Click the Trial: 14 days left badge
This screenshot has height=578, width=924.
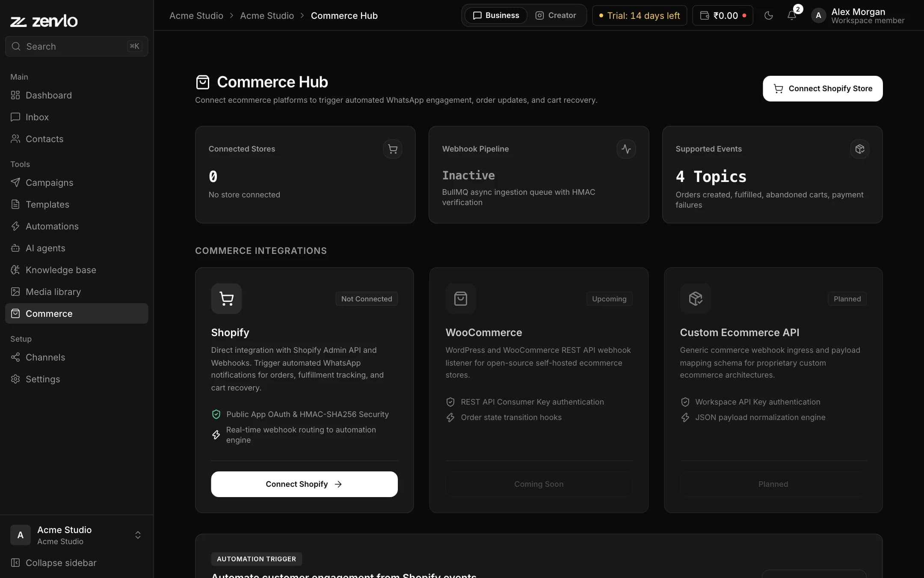coord(640,15)
